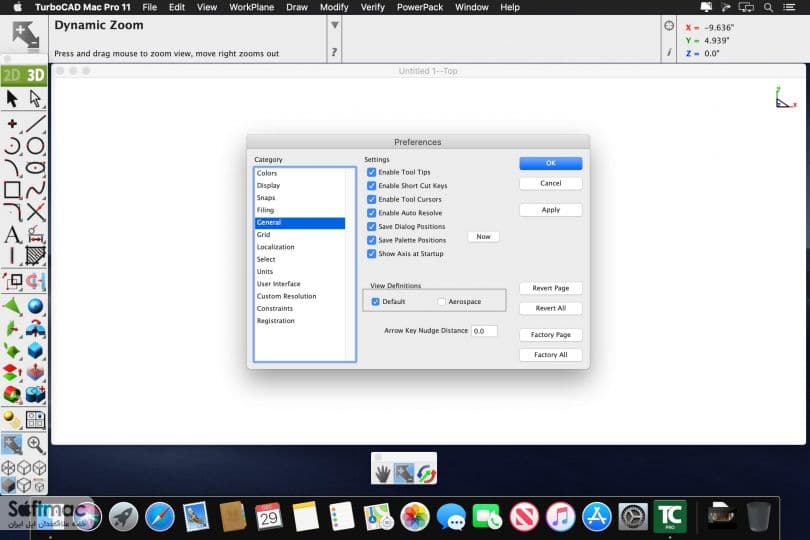Choose the red-green layered surface tool
Viewport: 810px width, 540px height.
pos(12,372)
